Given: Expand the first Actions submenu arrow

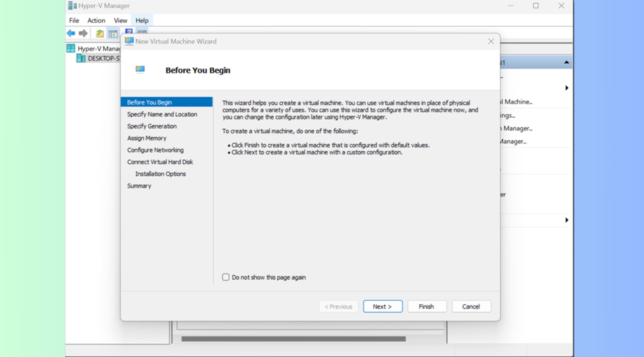Looking at the screenshot, I should (x=567, y=88).
